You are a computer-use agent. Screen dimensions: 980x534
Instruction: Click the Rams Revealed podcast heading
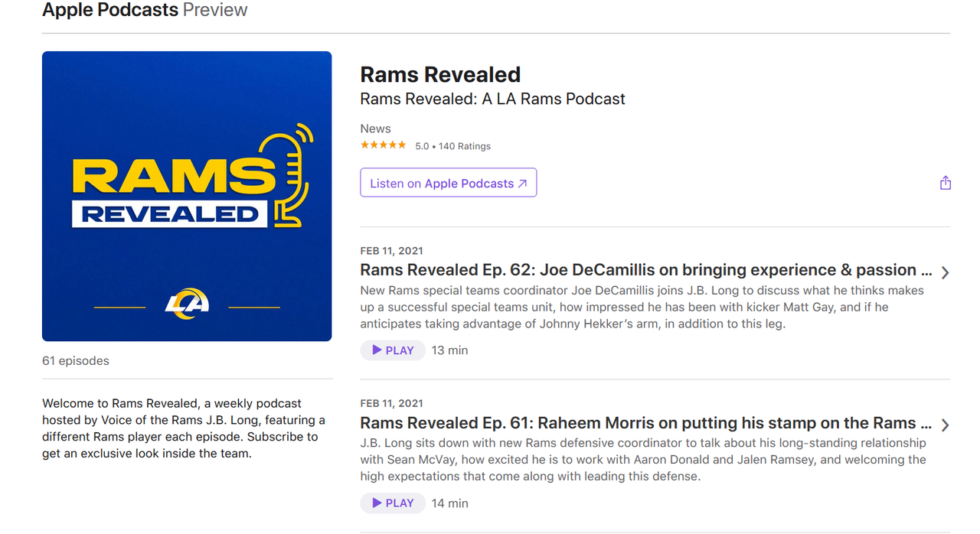[x=440, y=74]
